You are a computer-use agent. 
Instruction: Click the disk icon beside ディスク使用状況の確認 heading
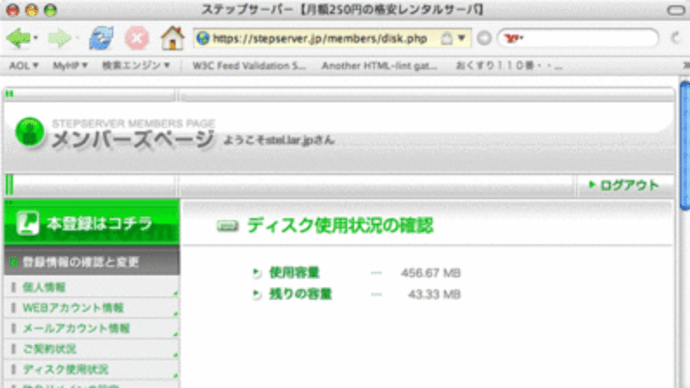click(228, 226)
